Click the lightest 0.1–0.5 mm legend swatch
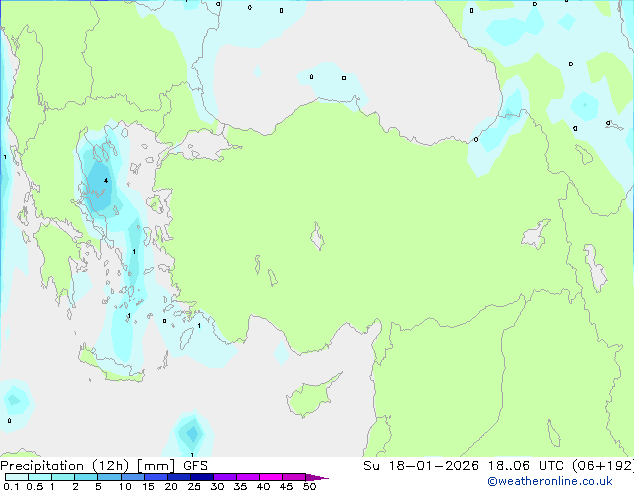 pos(17,477)
